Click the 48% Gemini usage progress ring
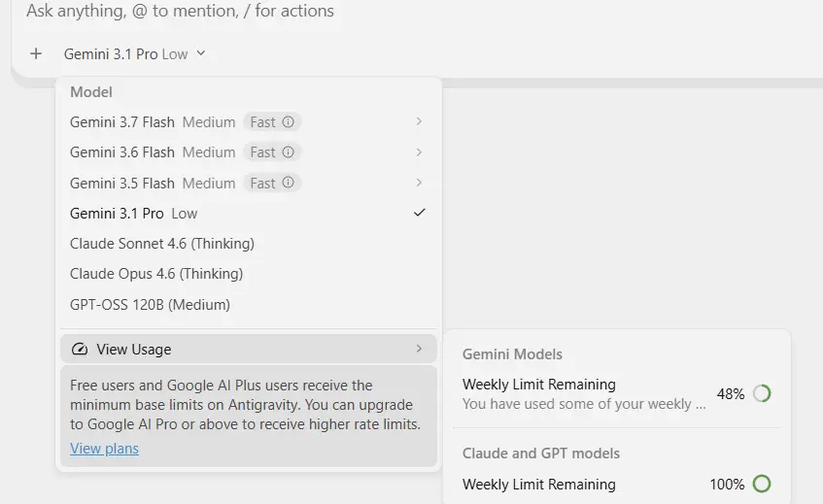This screenshot has height=504, width=823. 762,393
